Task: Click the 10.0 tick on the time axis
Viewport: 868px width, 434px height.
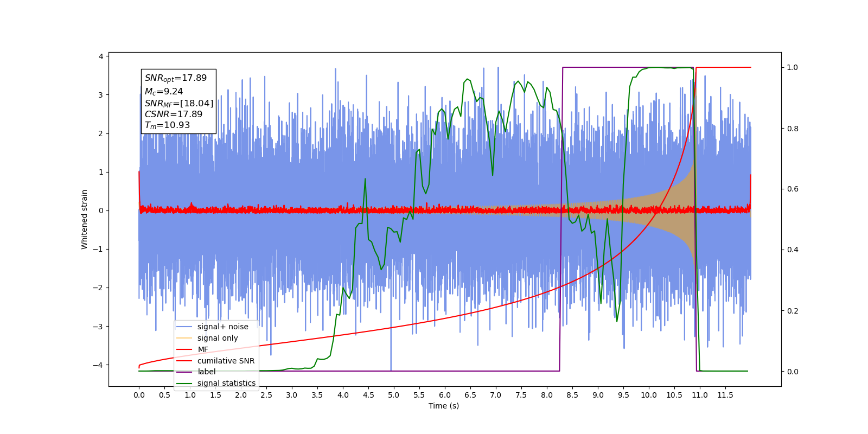Action: coord(649,395)
